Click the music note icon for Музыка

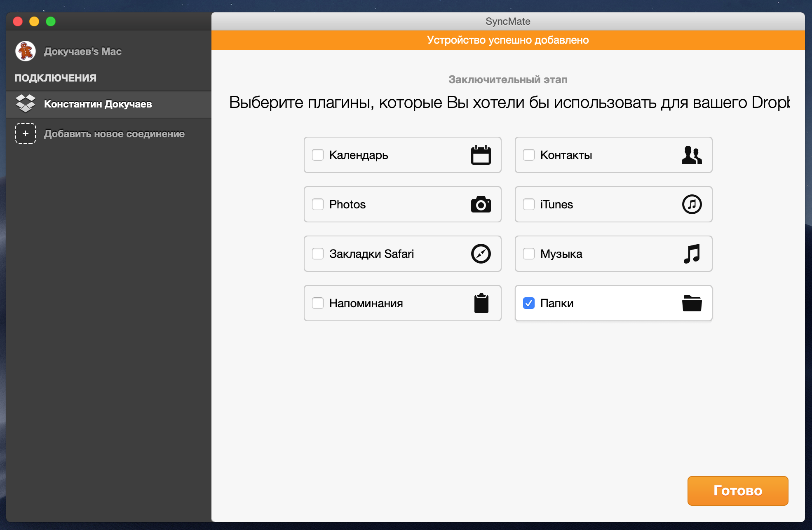pos(691,254)
